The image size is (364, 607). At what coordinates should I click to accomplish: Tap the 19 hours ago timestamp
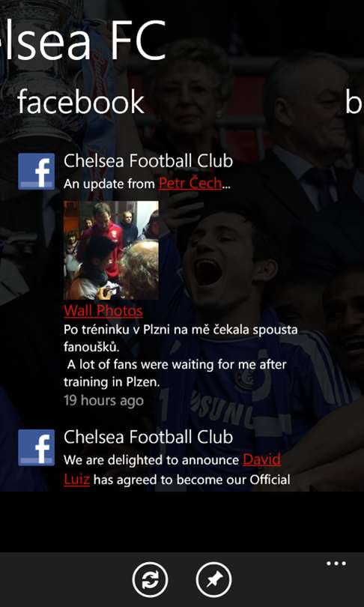pyautogui.click(x=103, y=400)
